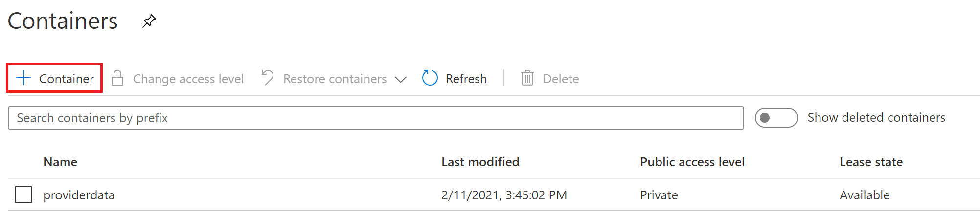
Task: Click the Container button label
Action: pos(67,79)
